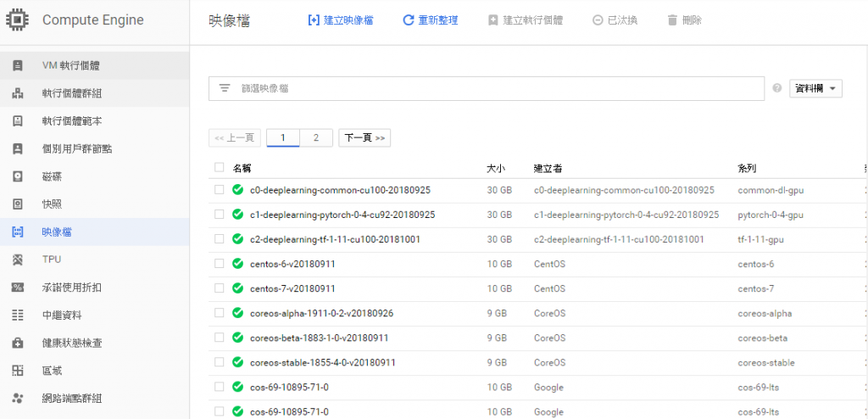868x419 pixels.
Task: Click the 下一頁 next page button
Action: [364, 138]
